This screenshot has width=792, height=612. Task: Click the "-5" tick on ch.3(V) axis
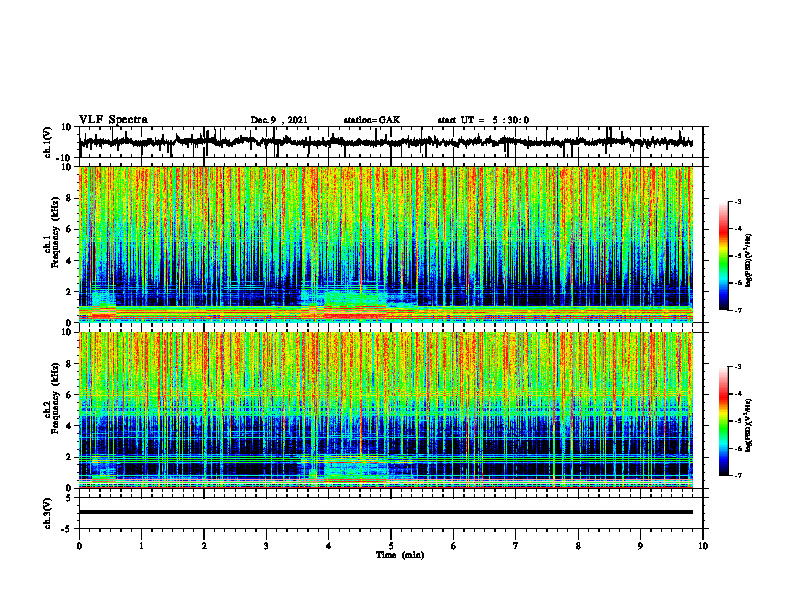pos(67,529)
